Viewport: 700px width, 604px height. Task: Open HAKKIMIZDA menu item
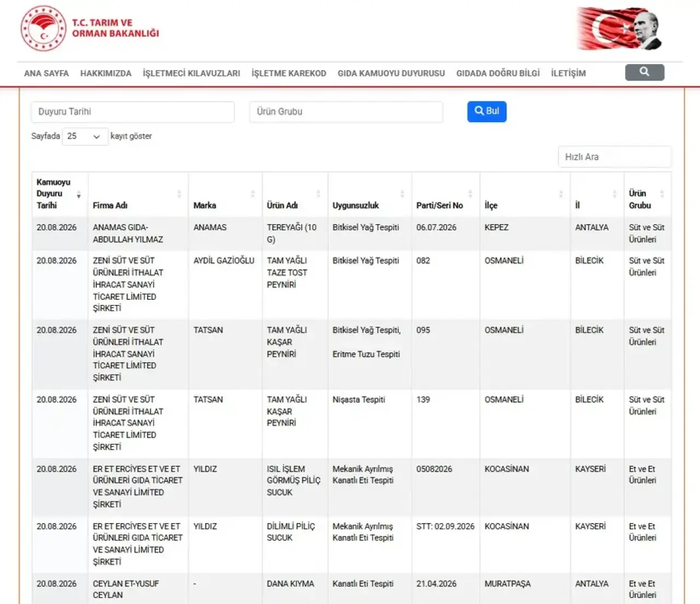(x=106, y=73)
